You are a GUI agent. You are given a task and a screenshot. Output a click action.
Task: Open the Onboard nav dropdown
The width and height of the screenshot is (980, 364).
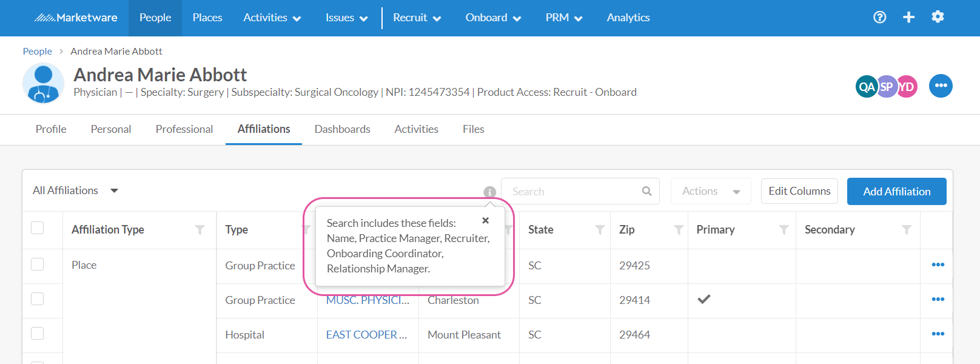tap(493, 18)
